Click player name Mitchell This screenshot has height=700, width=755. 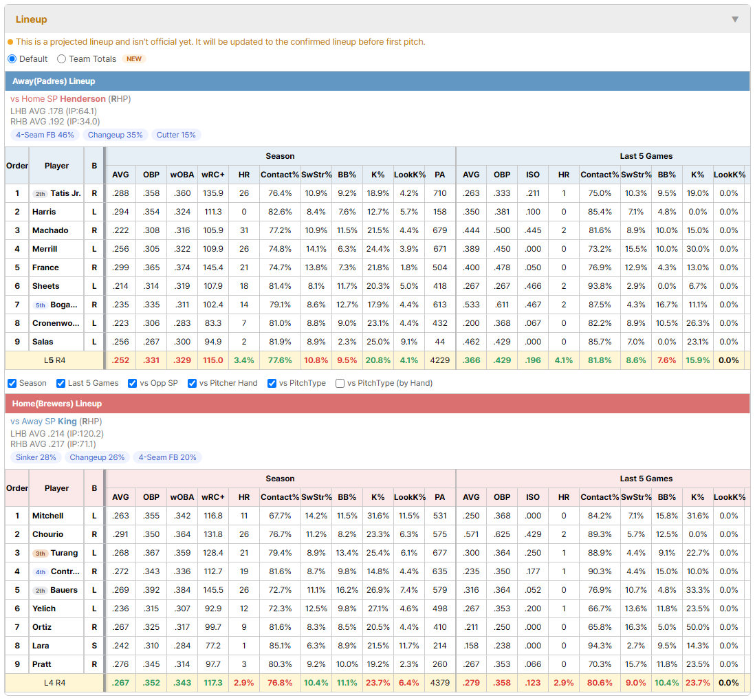tap(47, 516)
